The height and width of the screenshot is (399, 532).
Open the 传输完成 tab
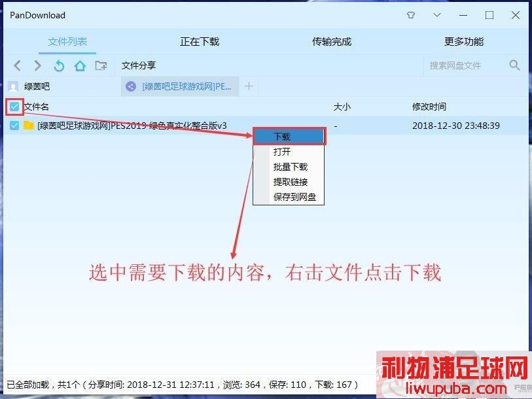pyautogui.click(x=332, y=42)
